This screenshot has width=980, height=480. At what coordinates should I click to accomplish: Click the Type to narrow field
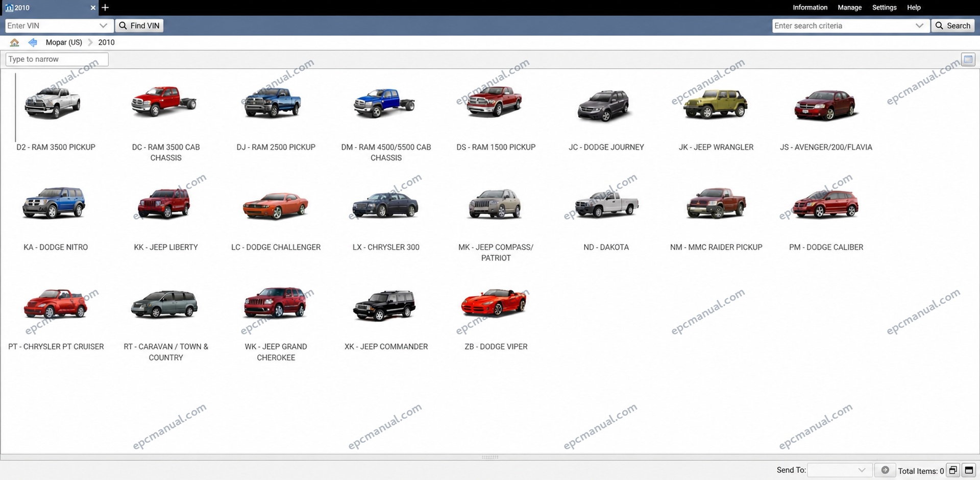tap(57, 59)
